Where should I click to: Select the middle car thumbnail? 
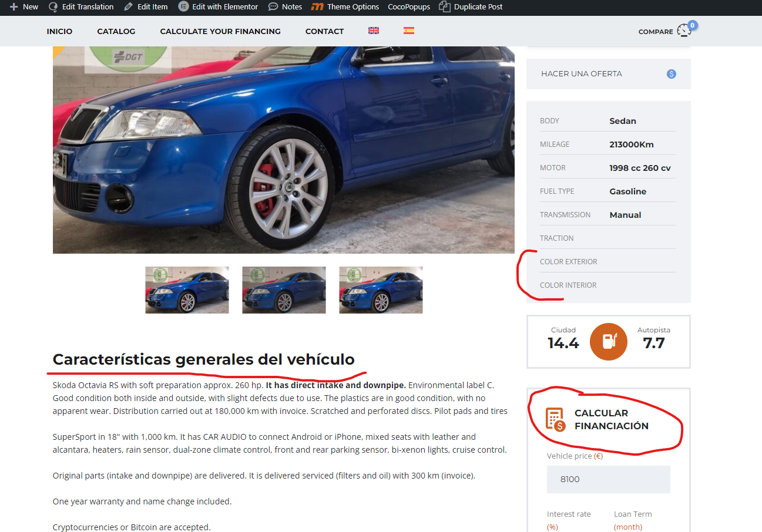(284, 290)
